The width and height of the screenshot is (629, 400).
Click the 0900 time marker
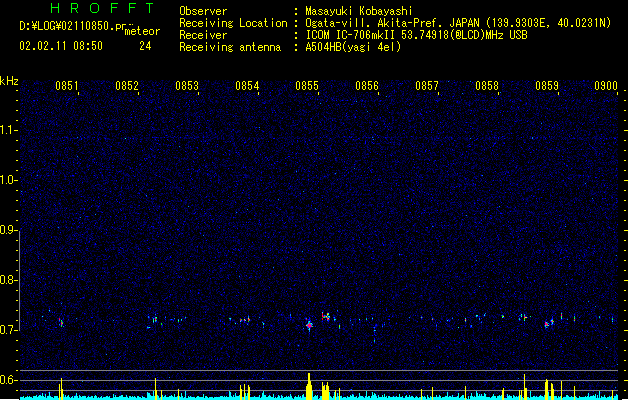point(606,86)
